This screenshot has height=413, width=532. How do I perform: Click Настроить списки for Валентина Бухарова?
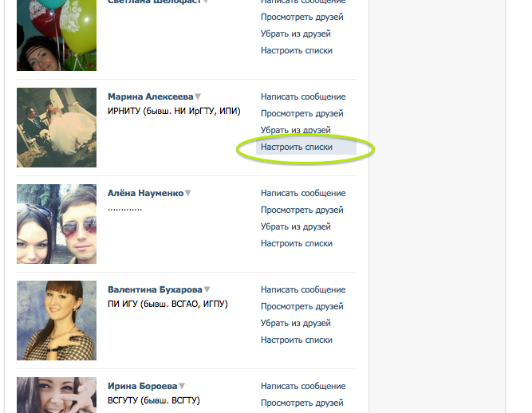(297, 340)
